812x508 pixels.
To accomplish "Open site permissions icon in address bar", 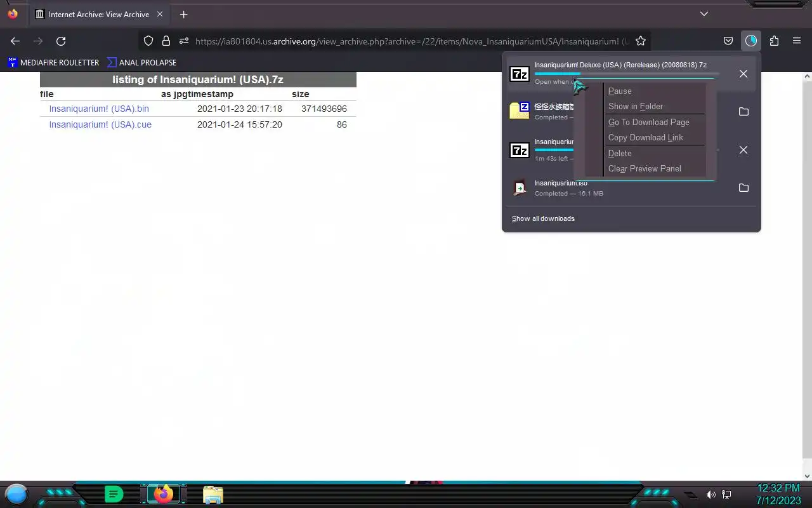I will (184, 41).
